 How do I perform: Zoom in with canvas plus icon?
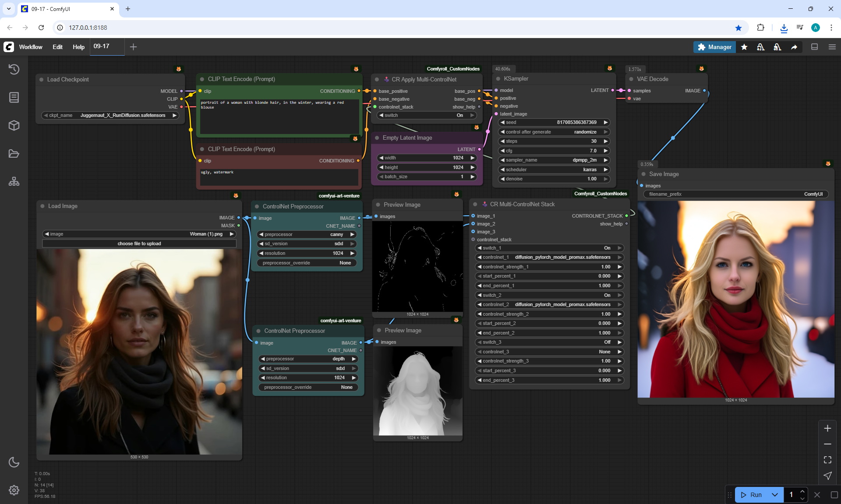tap(827, 428)
